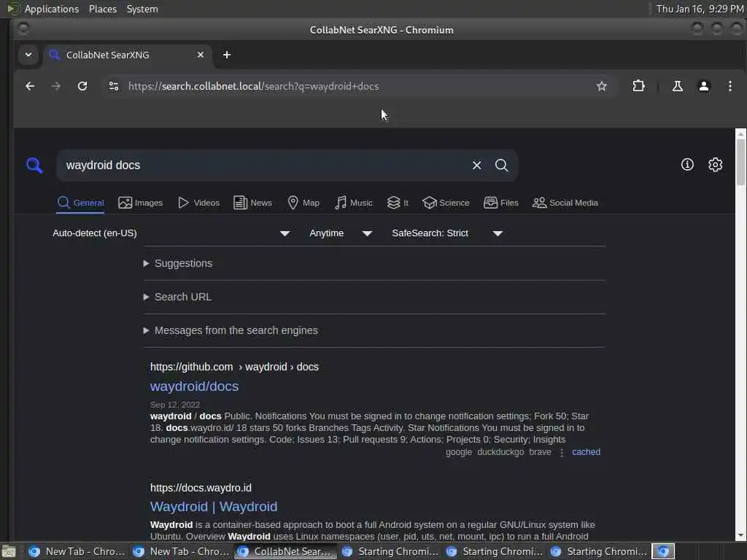
Task: Click the clock Thu Jan 16
Action: point(700,9)
